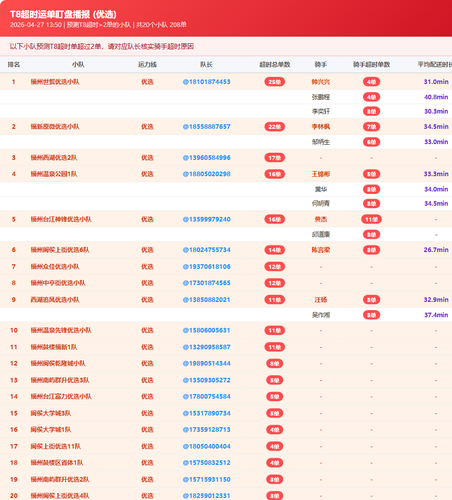Click the 超时总单数 column header
This screenshot has width=452, height=500.
pyautogui.click(x=275, y=64)
